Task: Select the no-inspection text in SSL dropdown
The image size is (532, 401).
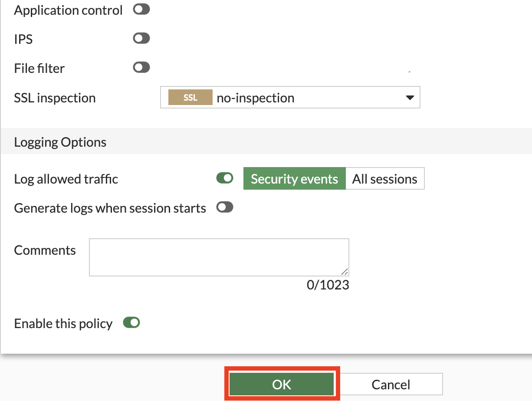Action: [255, 98]
